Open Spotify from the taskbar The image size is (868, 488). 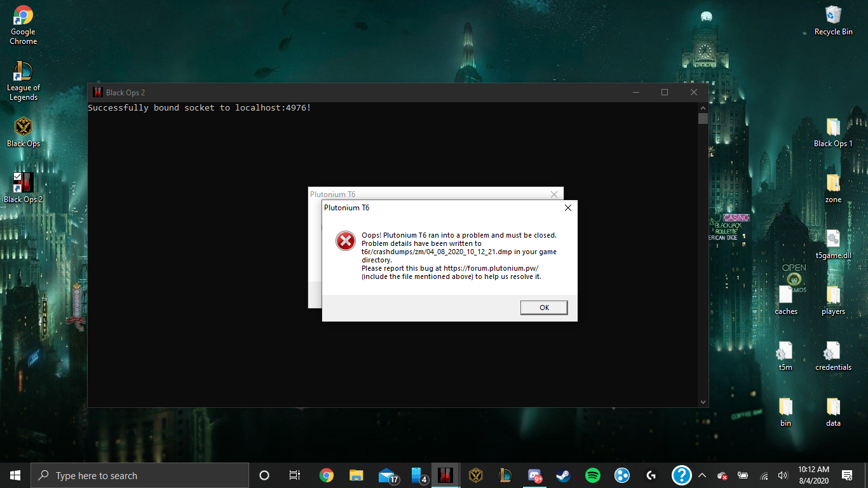pos(592,475)
